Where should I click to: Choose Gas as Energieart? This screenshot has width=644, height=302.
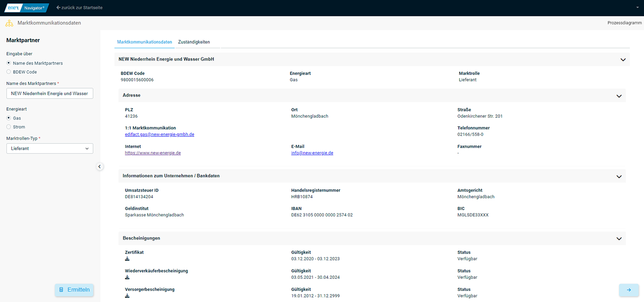pyautogui.click(x=9, y=118)
